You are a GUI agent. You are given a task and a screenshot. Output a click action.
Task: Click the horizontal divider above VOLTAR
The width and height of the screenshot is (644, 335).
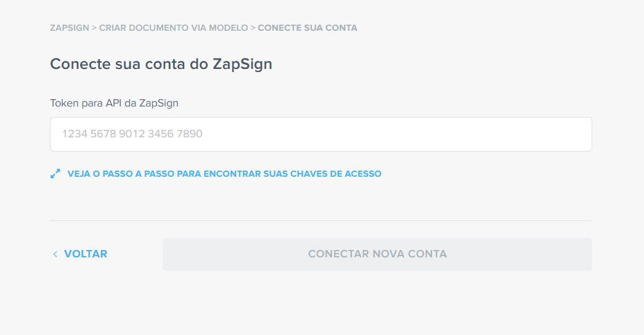click(x=321, y=221)
